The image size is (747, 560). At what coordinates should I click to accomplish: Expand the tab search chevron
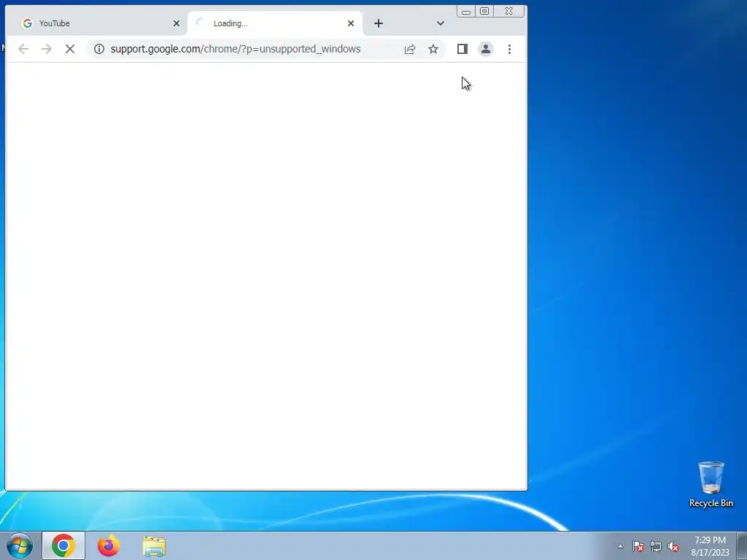click(440, 23)
